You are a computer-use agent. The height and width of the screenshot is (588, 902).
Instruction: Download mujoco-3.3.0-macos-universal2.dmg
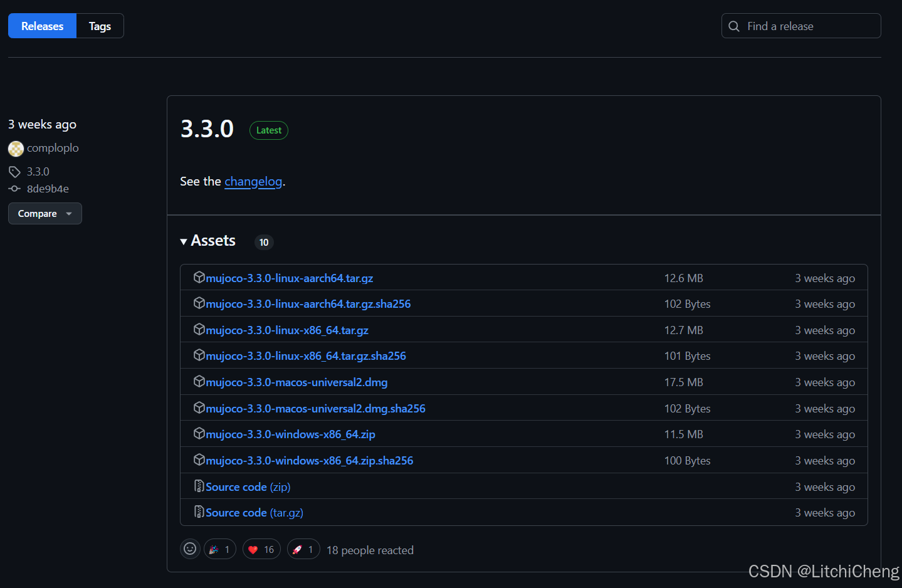coord(296,382)
